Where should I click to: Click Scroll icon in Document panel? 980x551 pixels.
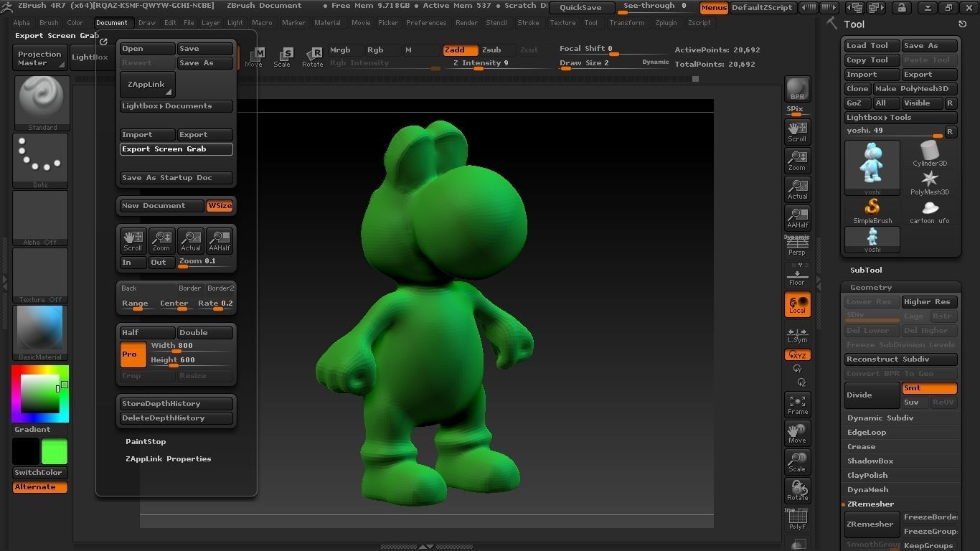pyautogui.click(x=133, y=241)
